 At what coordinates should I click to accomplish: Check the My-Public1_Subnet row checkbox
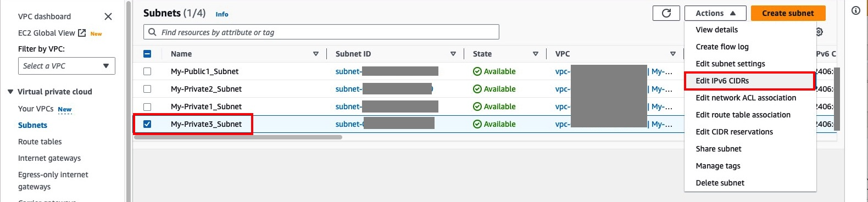click(x=147, y=71)
